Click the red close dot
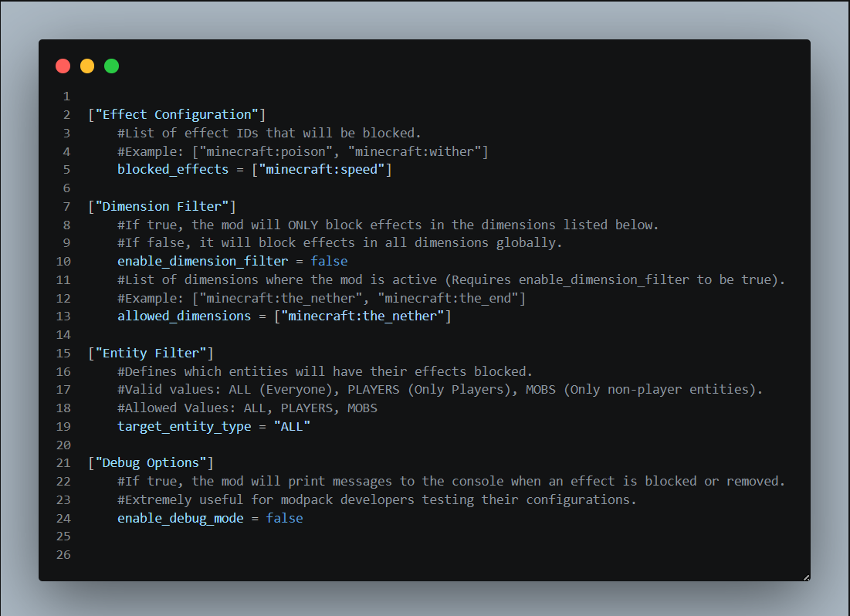This screenshot has height=616, width=850. [63, 66]
